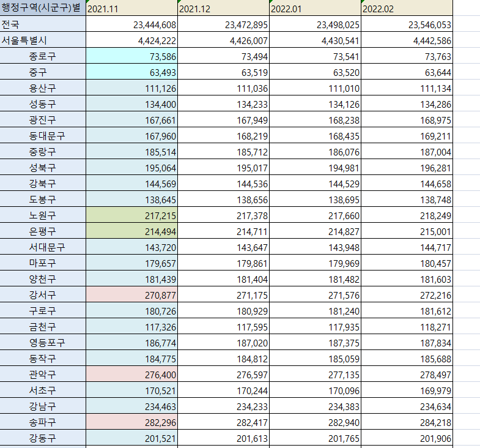
Task: Select the 동작구 row label
Action: point(43,358)
